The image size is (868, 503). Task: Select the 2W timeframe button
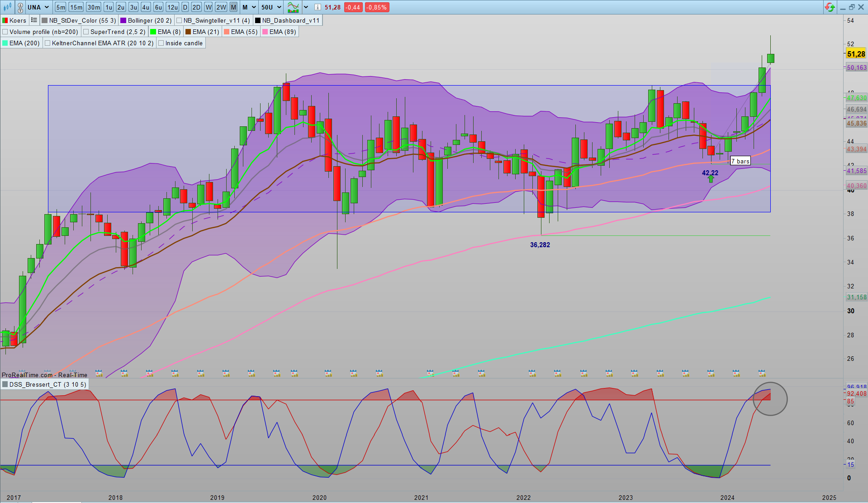(221, 7)
